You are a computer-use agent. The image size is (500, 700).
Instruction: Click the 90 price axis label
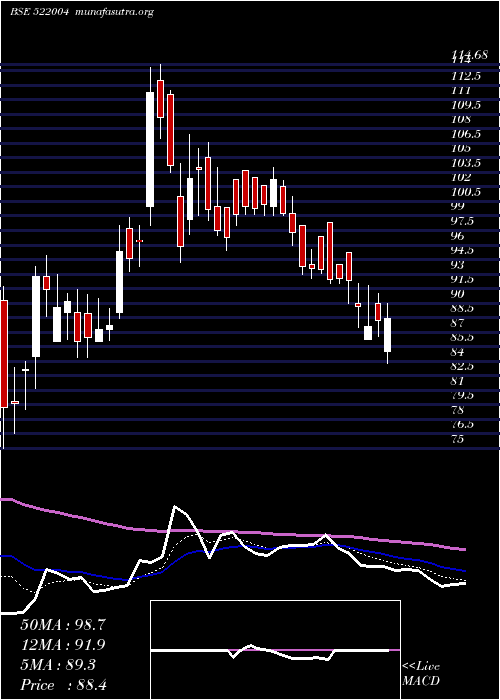pyautogui.click(x=458, y=294)
